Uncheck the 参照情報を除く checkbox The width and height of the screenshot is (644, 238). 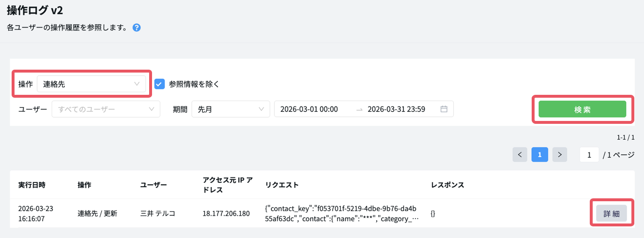160,84
